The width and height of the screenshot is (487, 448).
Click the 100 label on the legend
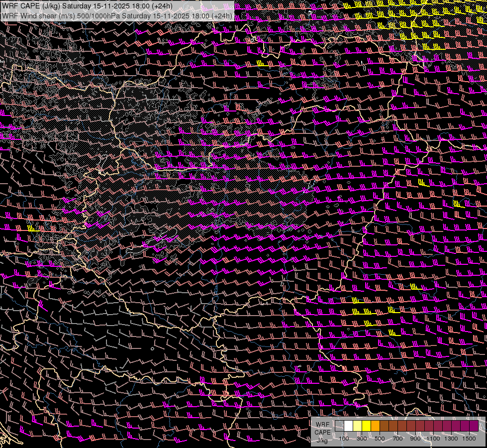pos(344,439)
